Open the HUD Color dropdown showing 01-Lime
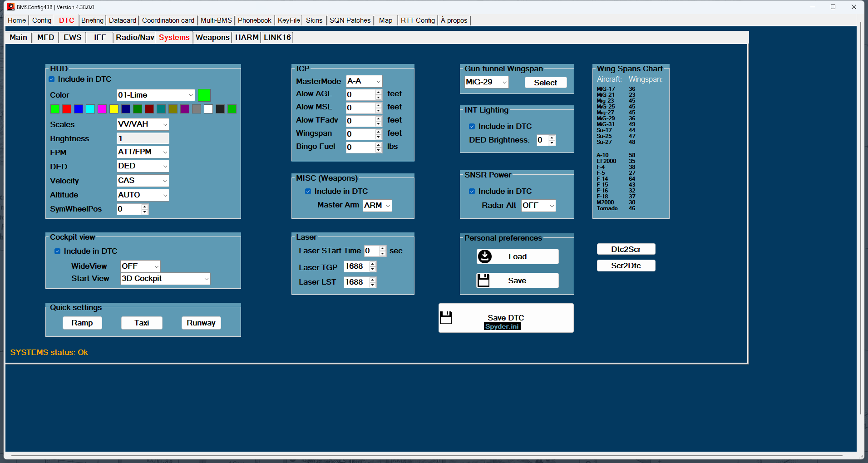The width and height of the screenshot is (868, 463). [x=156, y=95]
